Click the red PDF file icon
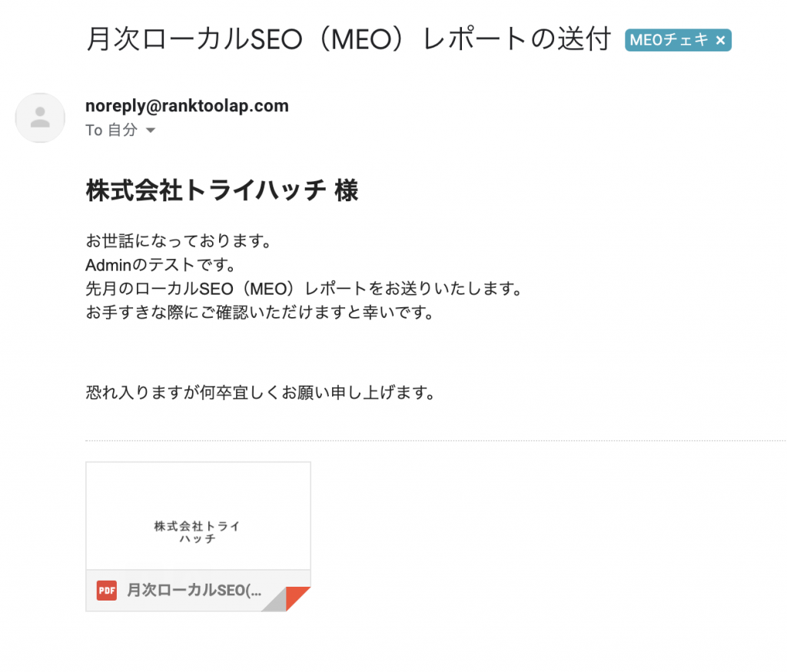The width and height of the screenshot is (787, 672). 106,591
